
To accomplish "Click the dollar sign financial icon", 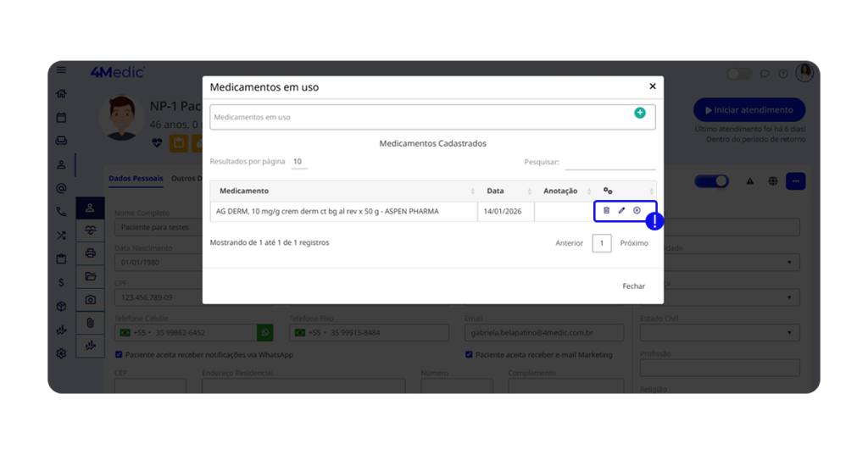I will pos(61,283).
